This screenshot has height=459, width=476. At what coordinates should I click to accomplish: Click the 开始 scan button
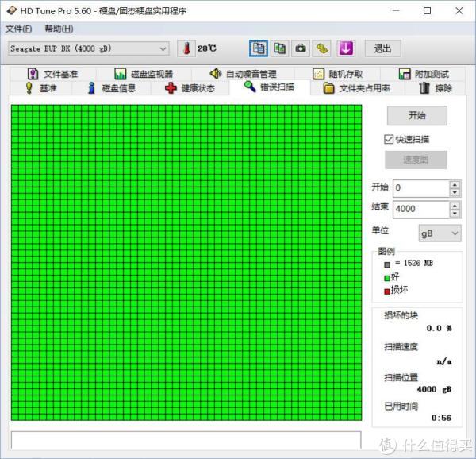(x=416, y=115)
